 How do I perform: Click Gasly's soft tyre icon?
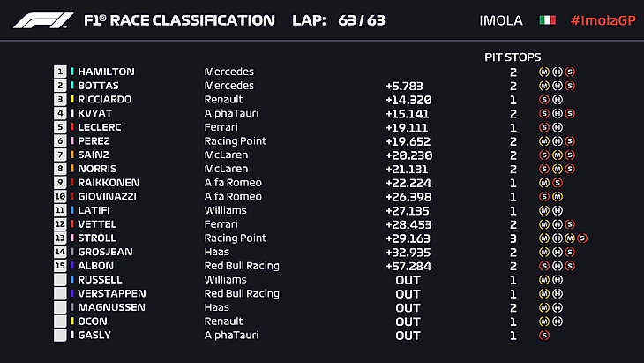(x=543, y=336)
